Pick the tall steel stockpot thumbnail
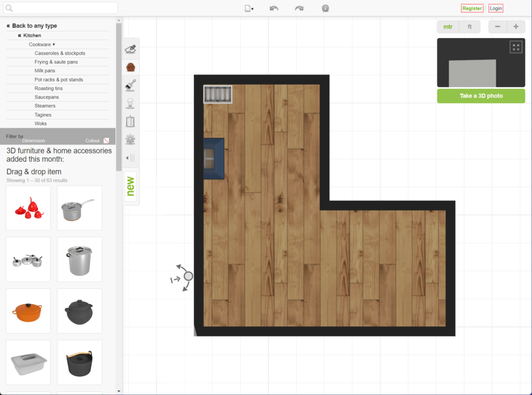532x395 pixels. point(79,259)
